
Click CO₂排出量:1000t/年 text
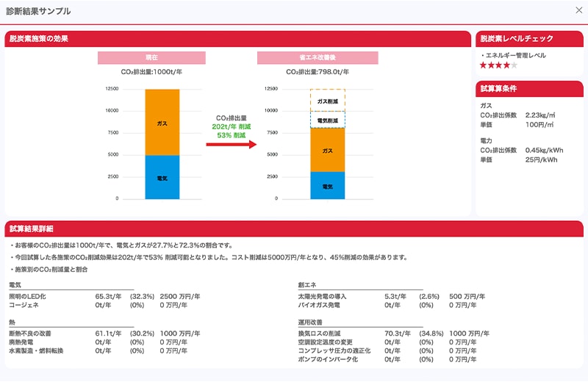click(x=151, y=71)
